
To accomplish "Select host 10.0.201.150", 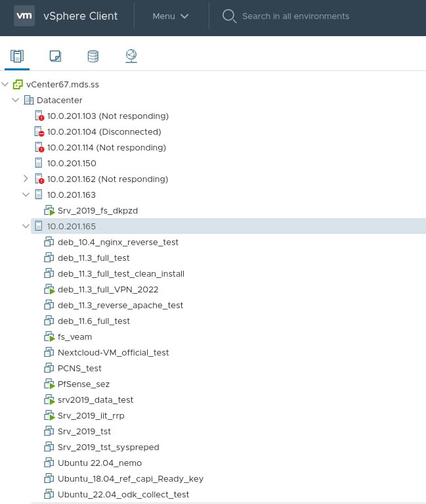I will point(72,163).
